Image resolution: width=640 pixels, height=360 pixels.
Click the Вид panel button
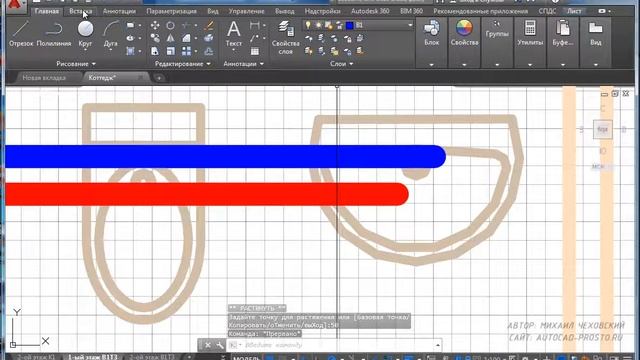[x=596, y=33]
